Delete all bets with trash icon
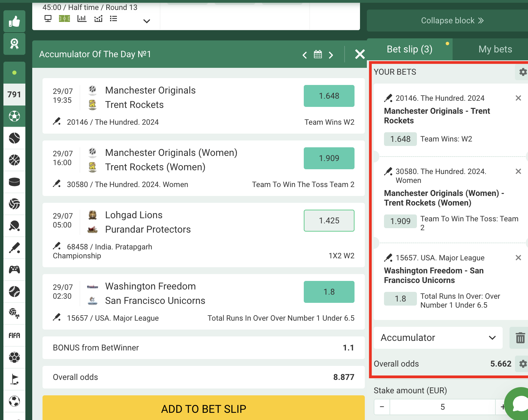The image size is (528, 420). pyautogui.click(x=520, y=338)
